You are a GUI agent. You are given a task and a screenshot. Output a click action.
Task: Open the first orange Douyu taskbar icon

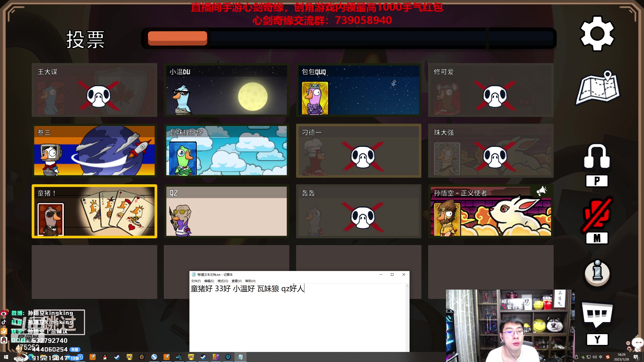[93, 357]
